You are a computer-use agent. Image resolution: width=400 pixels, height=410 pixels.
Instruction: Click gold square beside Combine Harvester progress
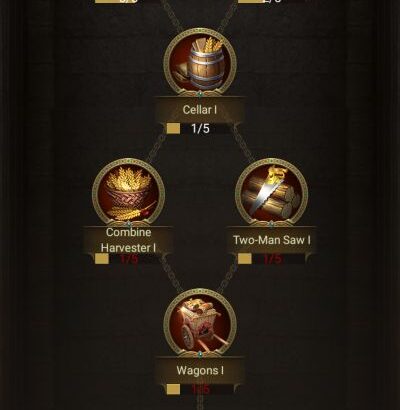tap(102, 259)
